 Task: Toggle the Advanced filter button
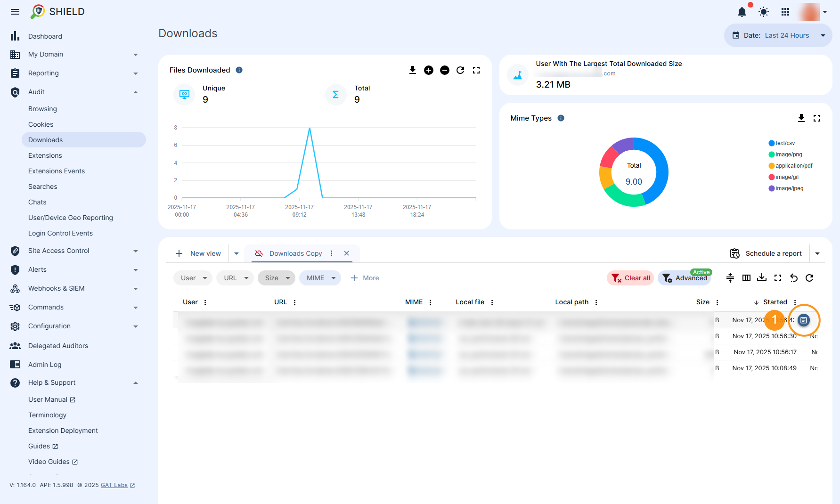click(685, 278)
